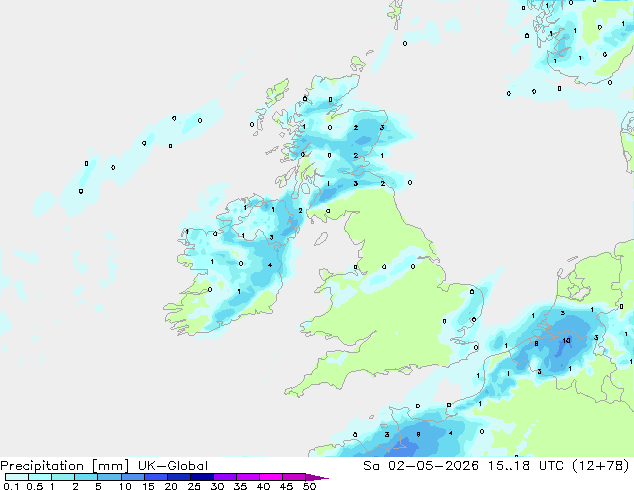Click the '0.1' legend label

tap(11, 486)
